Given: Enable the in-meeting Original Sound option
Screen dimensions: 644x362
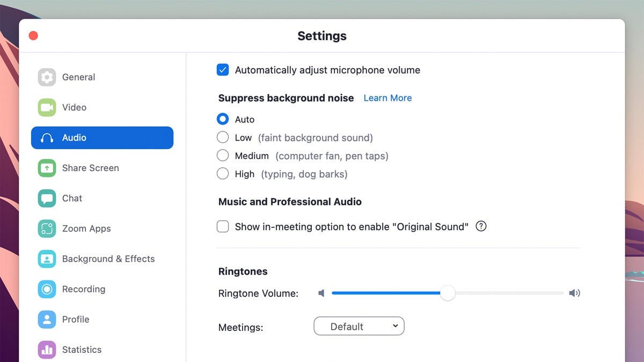Looking at the screenshot, I should click(223, 226).
